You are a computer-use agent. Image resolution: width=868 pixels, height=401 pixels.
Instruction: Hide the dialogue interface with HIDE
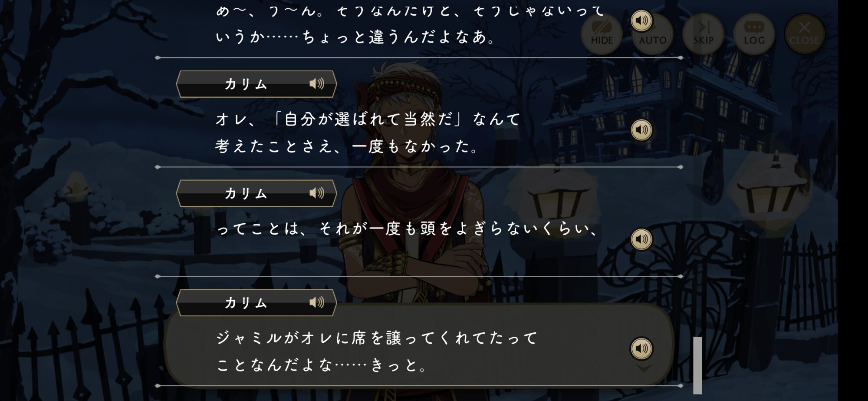pos(602,34)
